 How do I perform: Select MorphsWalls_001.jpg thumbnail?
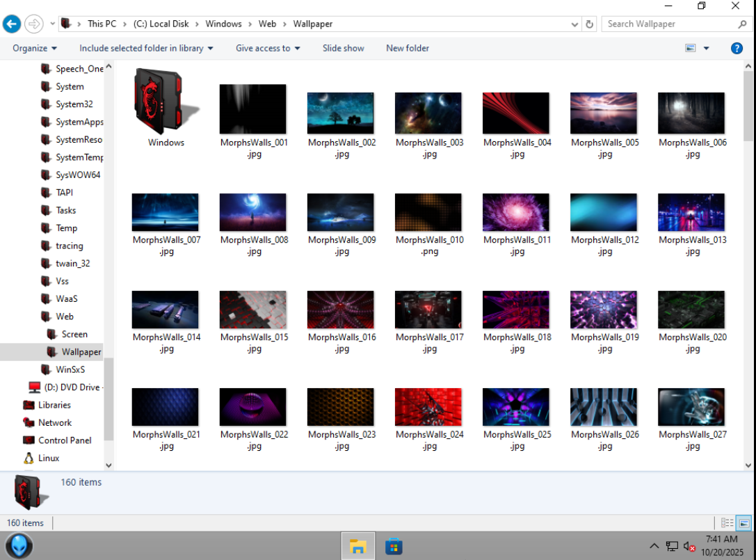[x=252, y=109]
